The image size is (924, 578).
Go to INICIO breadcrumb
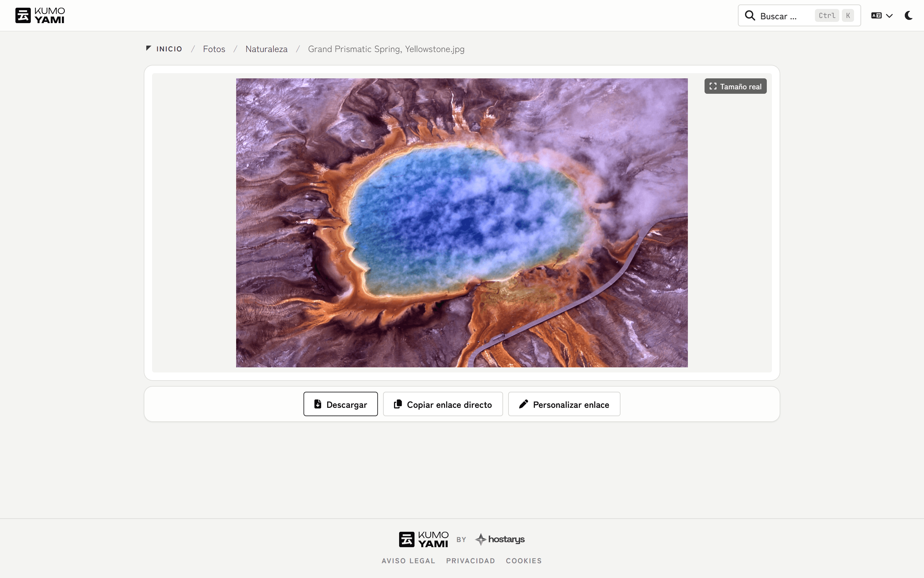coord(164,49)
